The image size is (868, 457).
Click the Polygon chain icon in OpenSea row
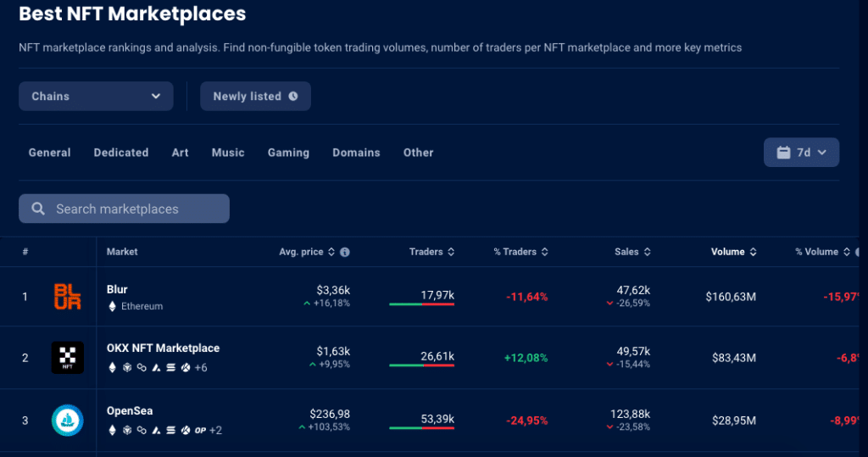[142, 430]
